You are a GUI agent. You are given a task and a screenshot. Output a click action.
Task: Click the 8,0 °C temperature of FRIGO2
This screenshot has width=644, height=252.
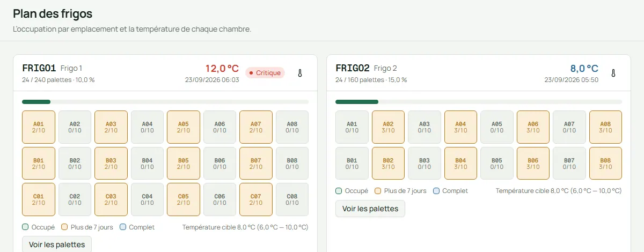pos(584,68)
